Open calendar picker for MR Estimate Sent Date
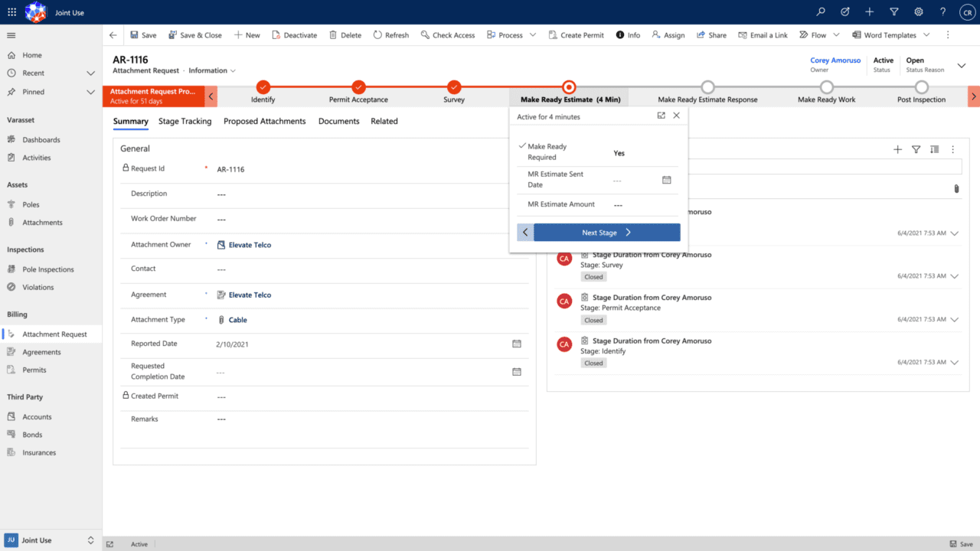Screen dimensions: 980x551 pyautogui.click(x=666, y=180)
